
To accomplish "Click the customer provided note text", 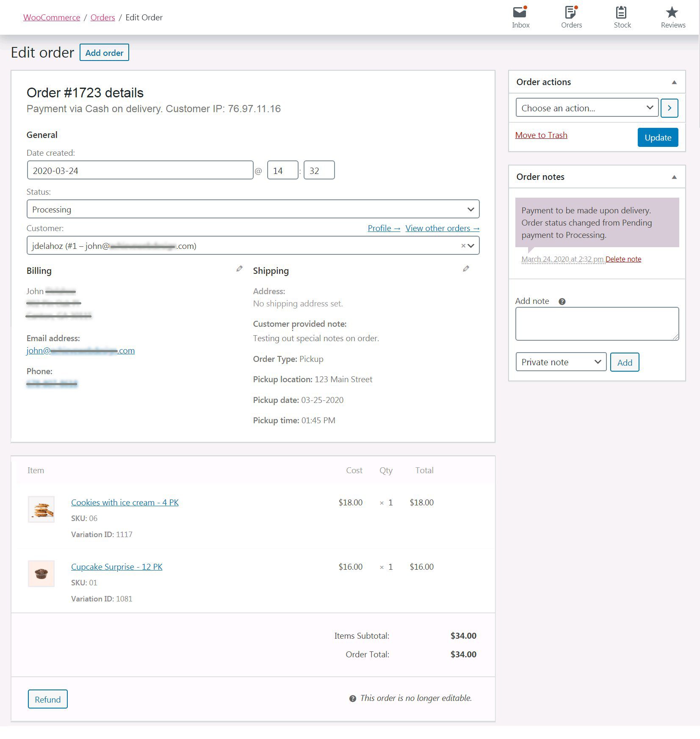I will click(316, 338).
